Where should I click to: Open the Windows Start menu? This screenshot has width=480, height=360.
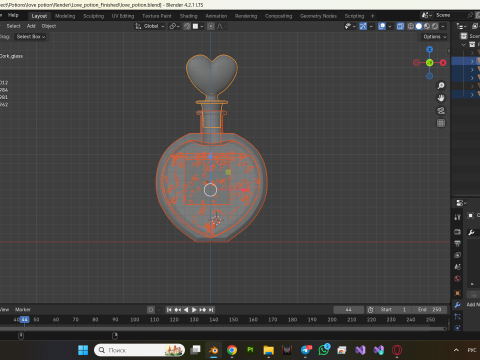click(x=83, y=350)
